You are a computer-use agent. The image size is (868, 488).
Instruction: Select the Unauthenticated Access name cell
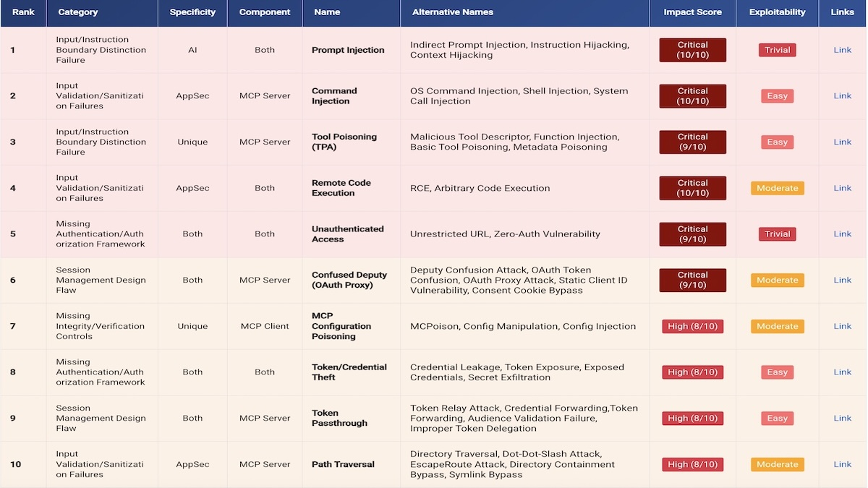click(348, 234)
